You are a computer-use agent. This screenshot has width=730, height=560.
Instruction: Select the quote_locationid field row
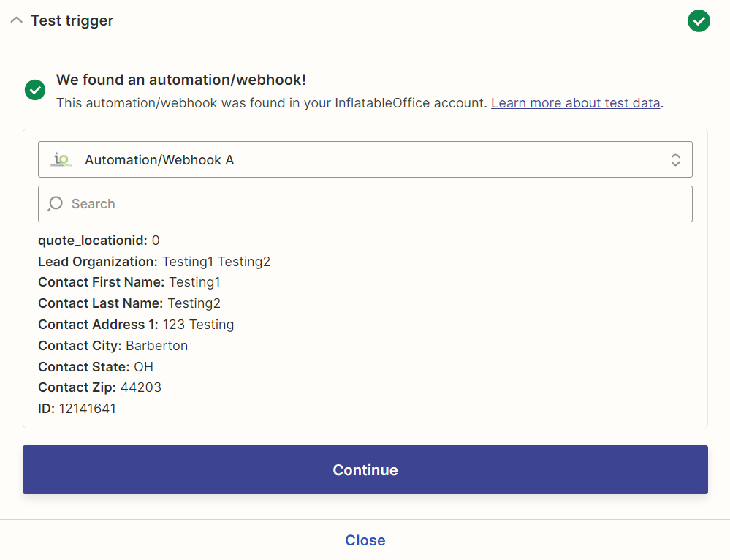tap(99, 241)
